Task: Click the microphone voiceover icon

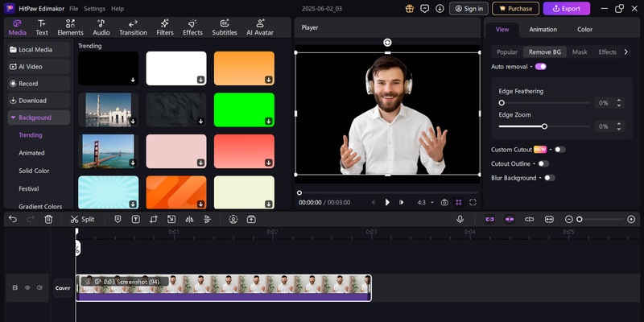Action: [460, 219]
